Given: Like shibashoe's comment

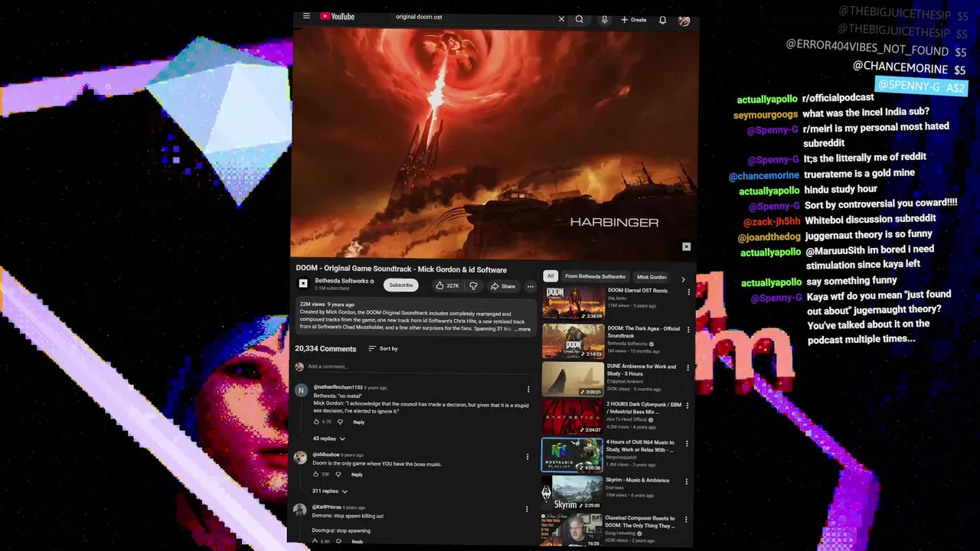Looking at the screenshot, I should (x=315, y=474).
